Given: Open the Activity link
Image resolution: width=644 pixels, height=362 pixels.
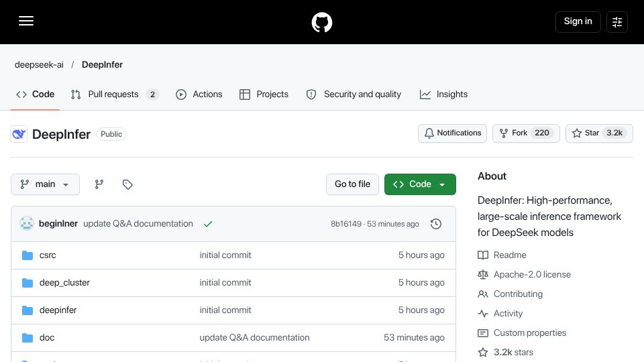Looking at the screenshot, I should point(508,313).
